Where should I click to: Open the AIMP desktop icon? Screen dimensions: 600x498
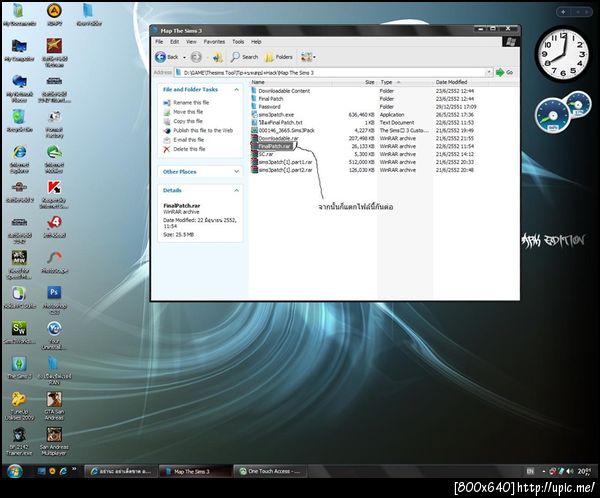point(54,14)
